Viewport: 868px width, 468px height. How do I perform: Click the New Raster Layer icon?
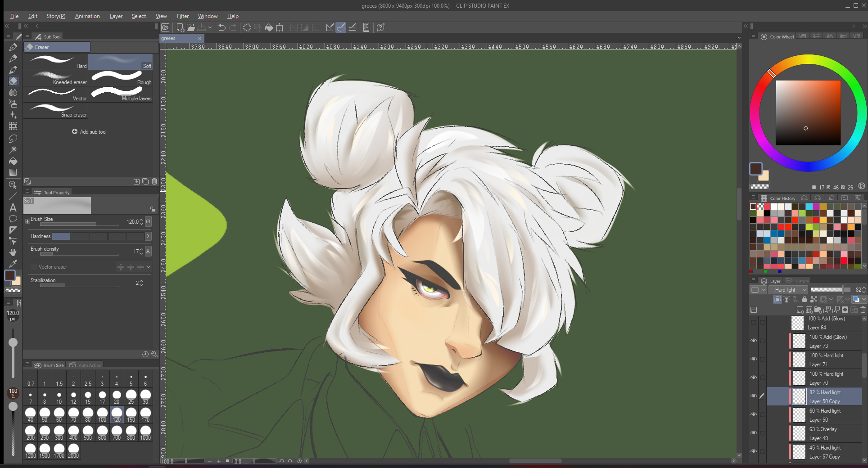point(800,310)
